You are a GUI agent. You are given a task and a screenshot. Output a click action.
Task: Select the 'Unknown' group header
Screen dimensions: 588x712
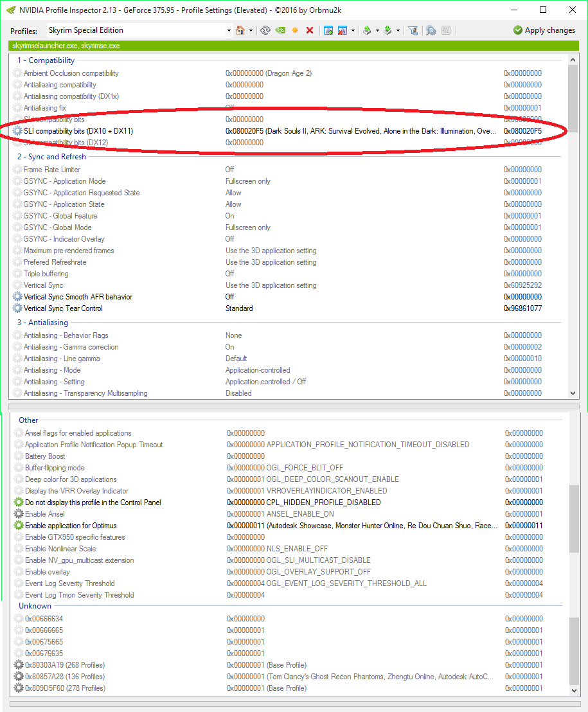pyautogui.click(x=35, y=606)
